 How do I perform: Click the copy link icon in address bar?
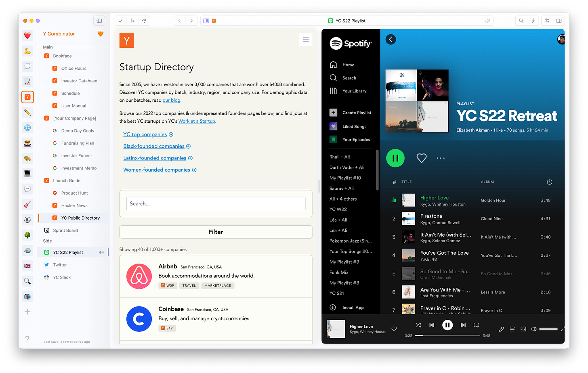pos(487,21)
